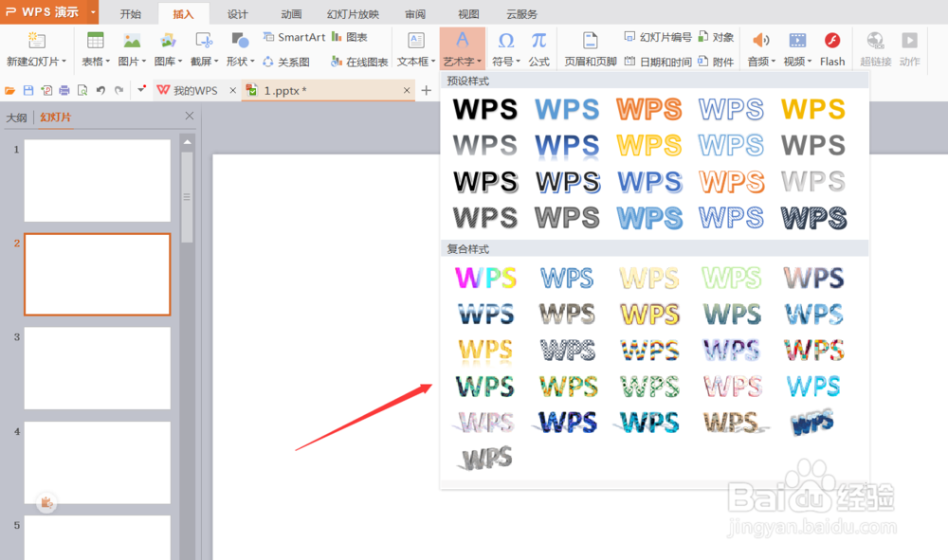Expand the Table (表格) dropdown arrow
This screenshot has height=560, width=948.
click(x=108, y=62)
